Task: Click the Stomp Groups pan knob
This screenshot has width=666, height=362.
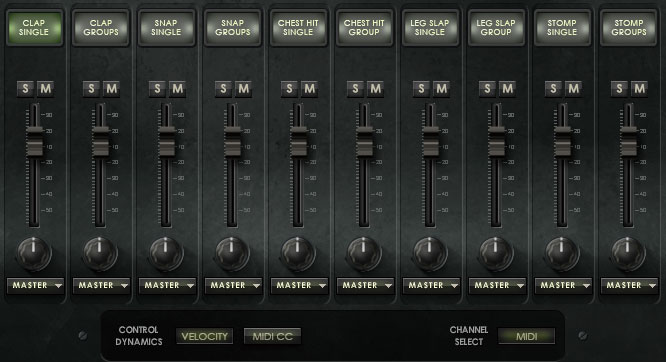Action: (628, 254)
